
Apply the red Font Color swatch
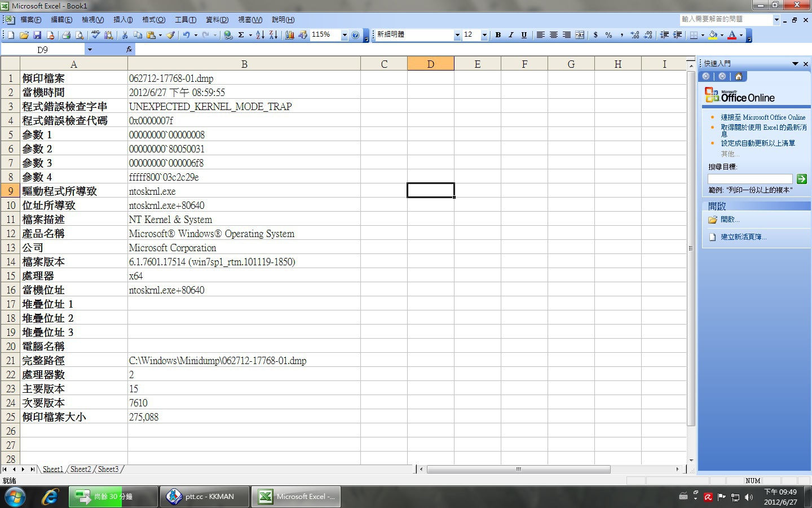[732, 35]
